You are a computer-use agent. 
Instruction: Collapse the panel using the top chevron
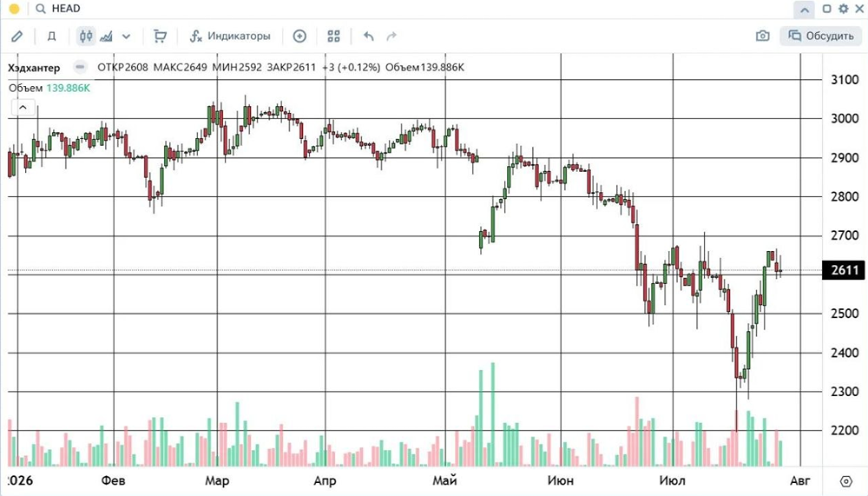[x=804, y=10]
